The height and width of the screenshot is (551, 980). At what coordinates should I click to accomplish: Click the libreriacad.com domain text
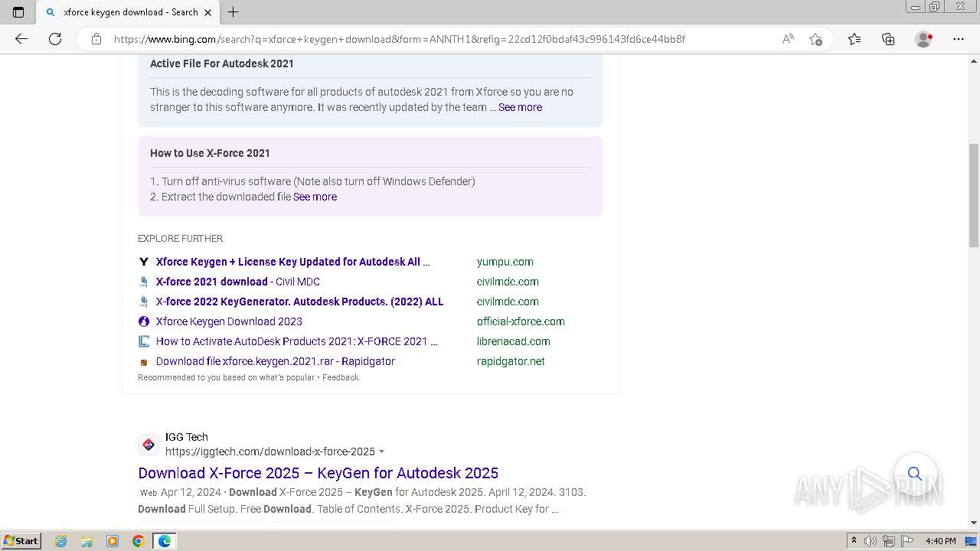click(x=514, y=341)
